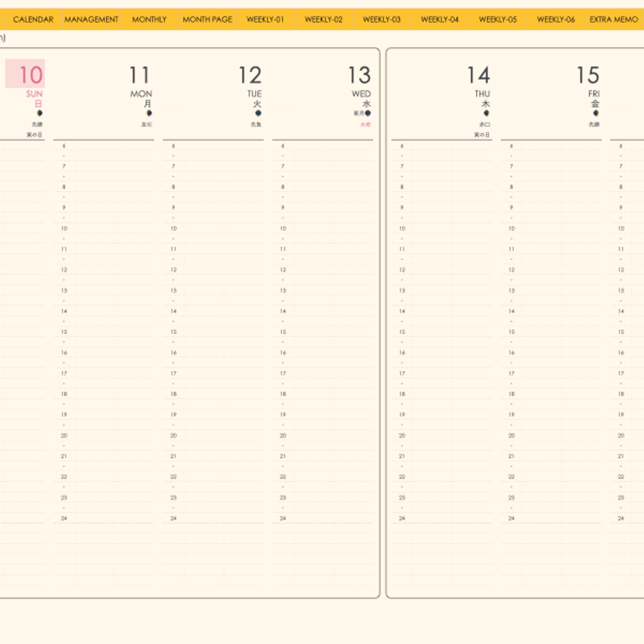Click the red 大安 label under Wednesday 13
This screenshot has width=644, height=644.
(x=365, y=125)
